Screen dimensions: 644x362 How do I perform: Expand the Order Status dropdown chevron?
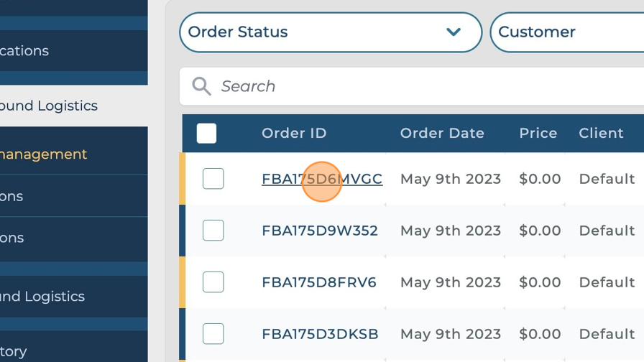(454, 32)
